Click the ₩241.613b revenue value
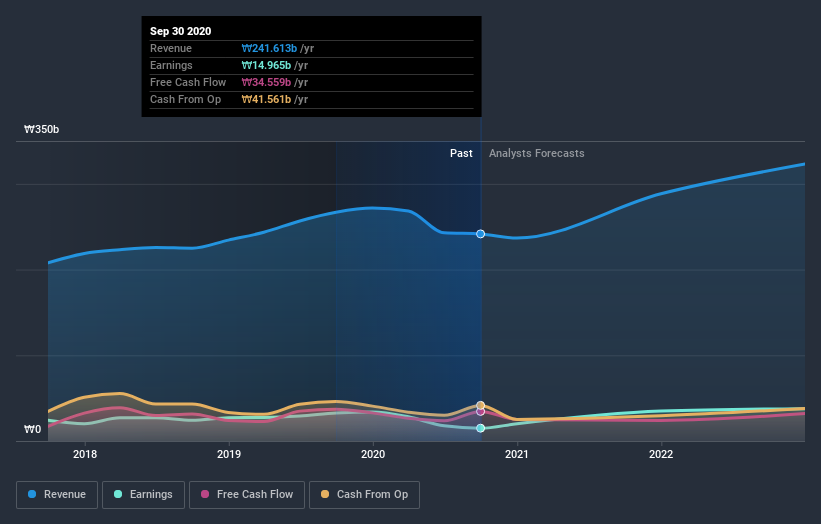The width and height of the screenshot is (821, 524). coord(269,48)
